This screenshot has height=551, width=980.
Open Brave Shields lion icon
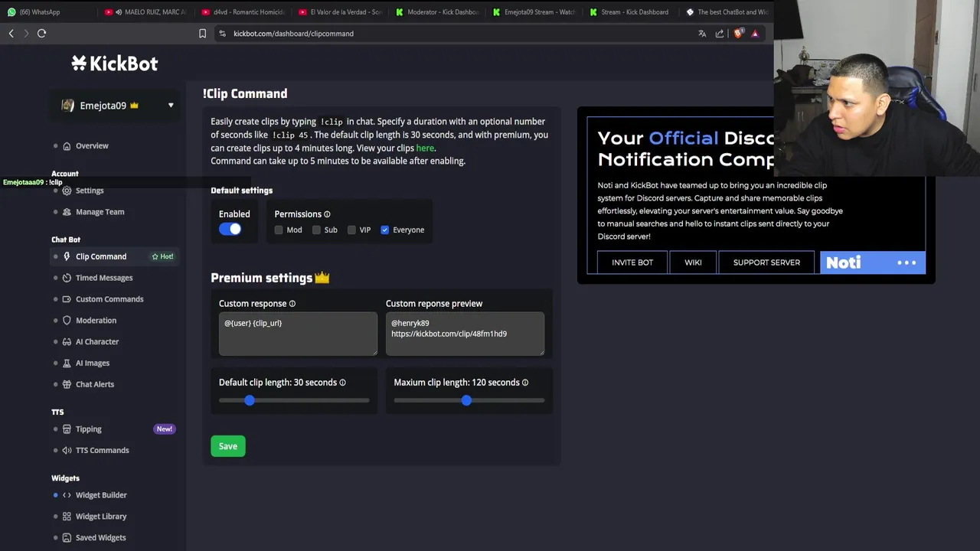point(739,34)
